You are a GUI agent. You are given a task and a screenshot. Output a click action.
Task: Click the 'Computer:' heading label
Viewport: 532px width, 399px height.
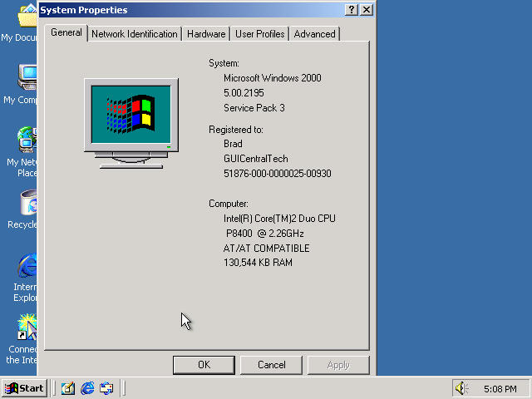point(229,204)
